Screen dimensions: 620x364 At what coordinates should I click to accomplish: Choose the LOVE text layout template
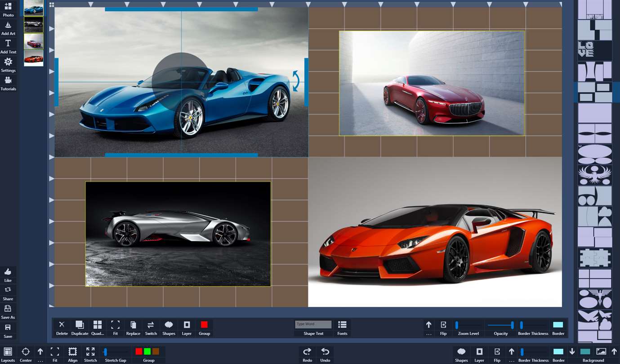(x=595, y=50)
